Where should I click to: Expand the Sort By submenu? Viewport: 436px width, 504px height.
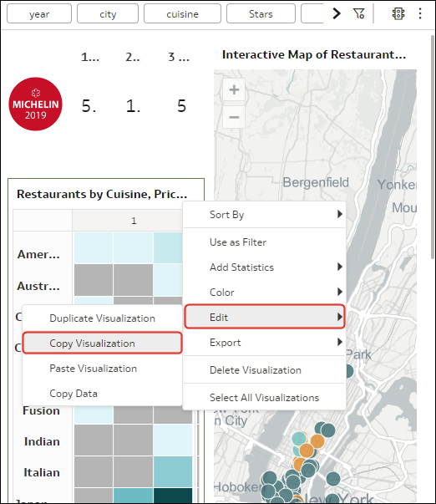(265, 215)
